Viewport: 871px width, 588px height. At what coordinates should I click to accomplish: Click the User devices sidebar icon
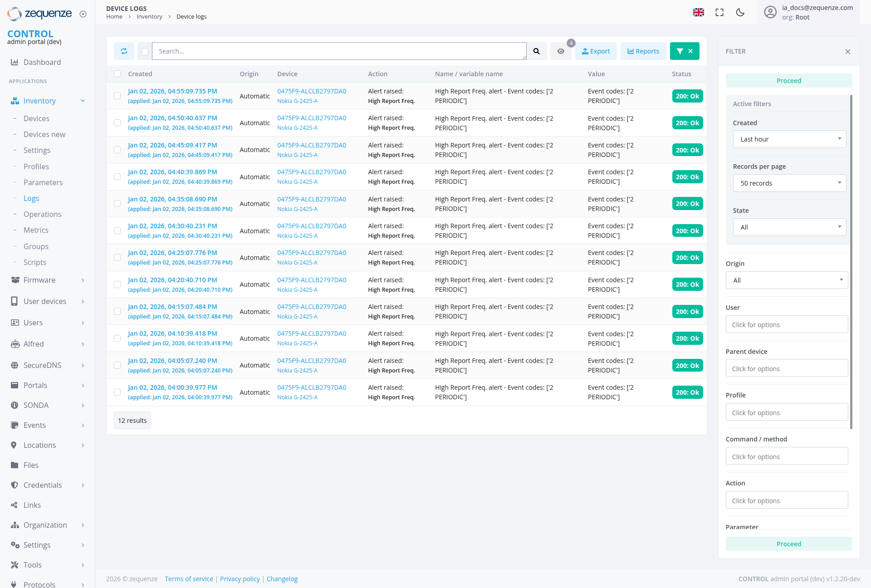tap(15, 301)
